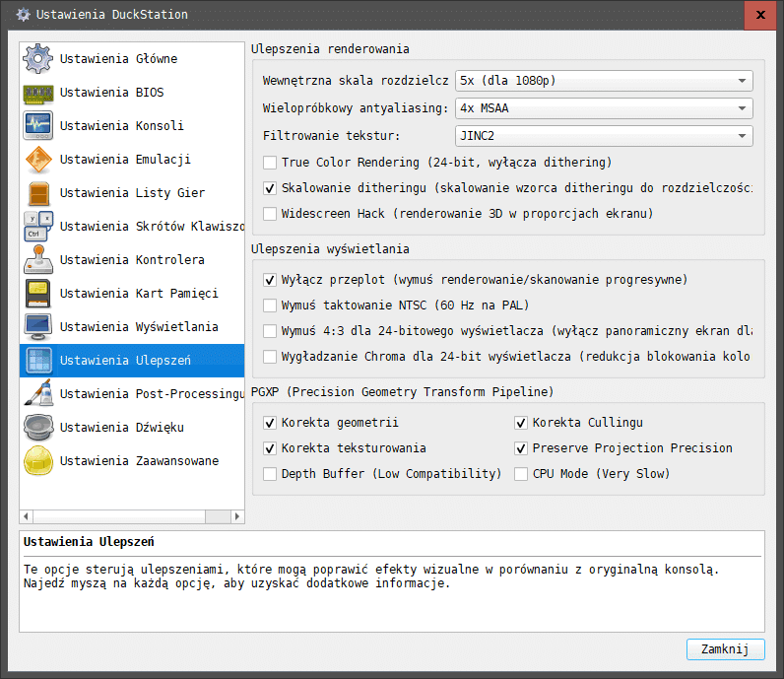Select Ustawienia Wyświetlania label
The width and height of the screenshot is (784, 679).
click(139, 327)
